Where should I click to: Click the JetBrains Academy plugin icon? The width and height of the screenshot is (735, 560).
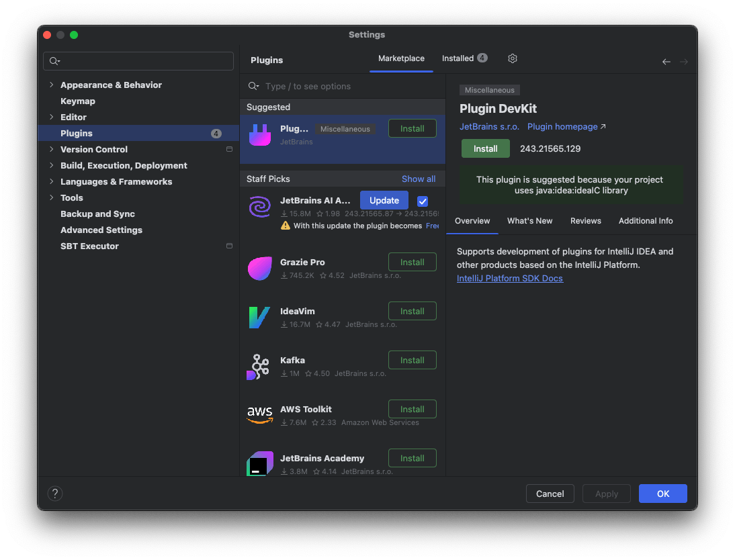[260, 463]
